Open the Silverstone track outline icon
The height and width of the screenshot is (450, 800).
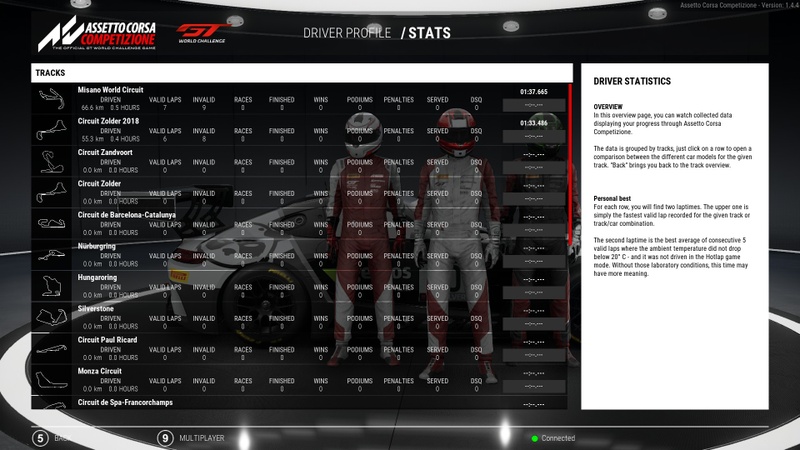52,317
